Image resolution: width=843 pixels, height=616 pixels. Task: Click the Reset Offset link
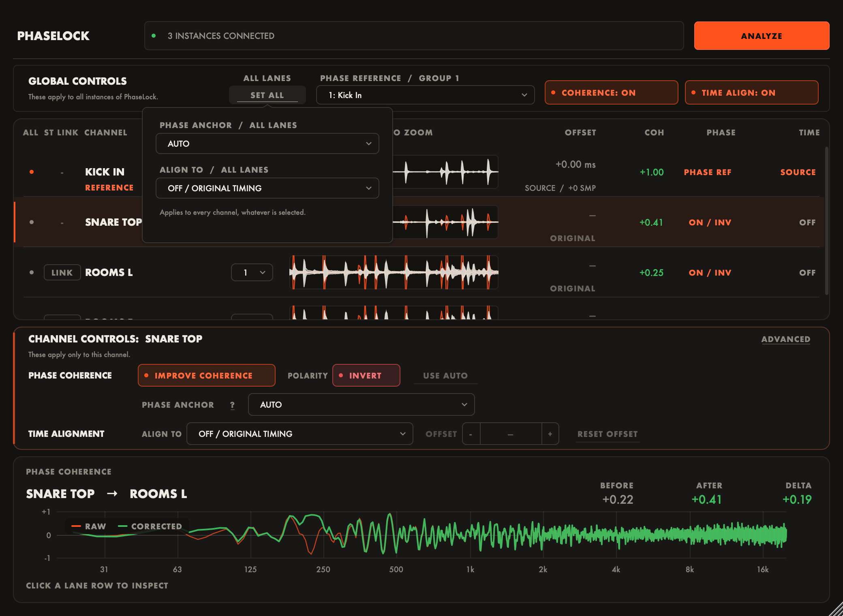608,434
